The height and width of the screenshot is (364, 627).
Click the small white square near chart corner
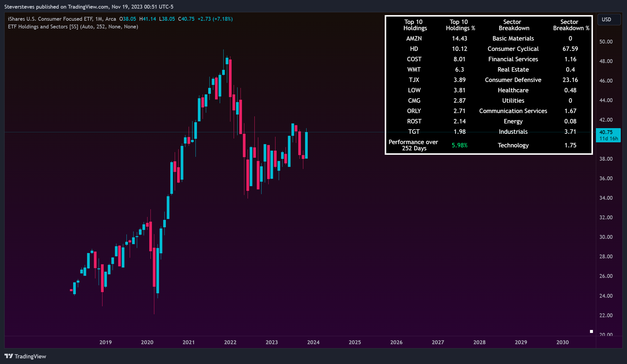[x=591, y=331]
